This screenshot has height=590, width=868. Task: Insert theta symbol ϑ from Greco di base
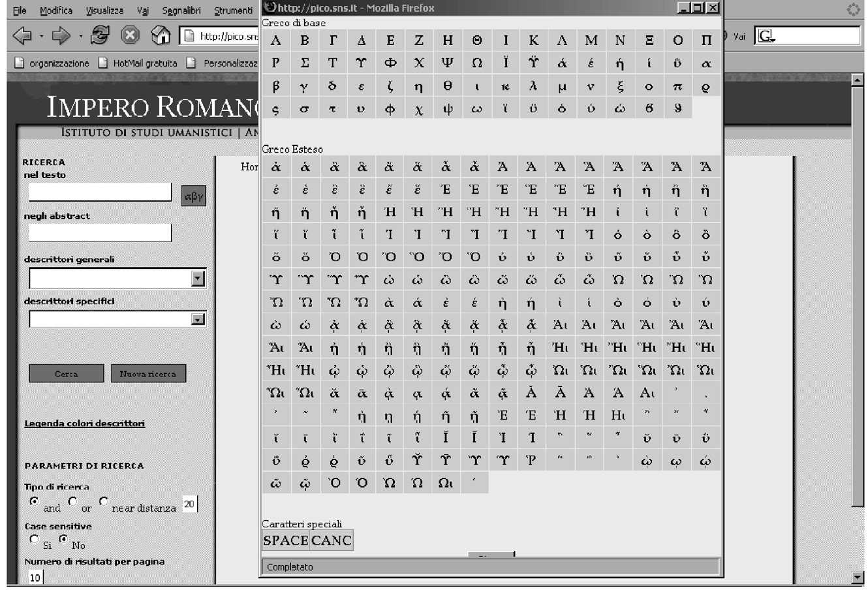point(678,109)
